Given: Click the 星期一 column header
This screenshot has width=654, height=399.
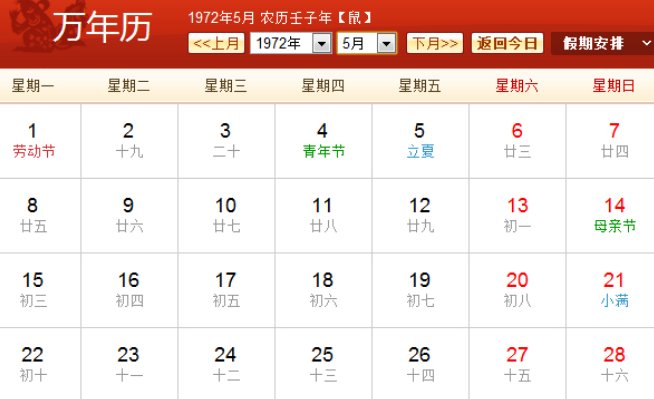Looking at the screenshot, I should click(33, 86).
